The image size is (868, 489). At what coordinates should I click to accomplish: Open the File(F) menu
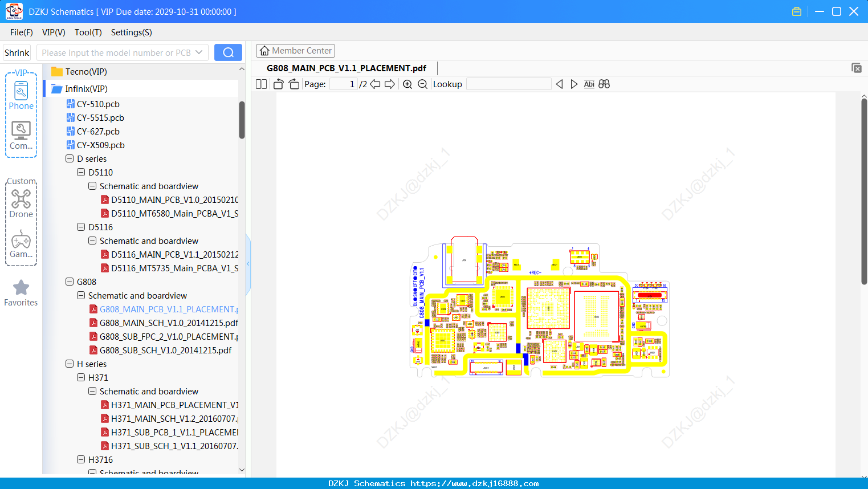coord(22,32)
